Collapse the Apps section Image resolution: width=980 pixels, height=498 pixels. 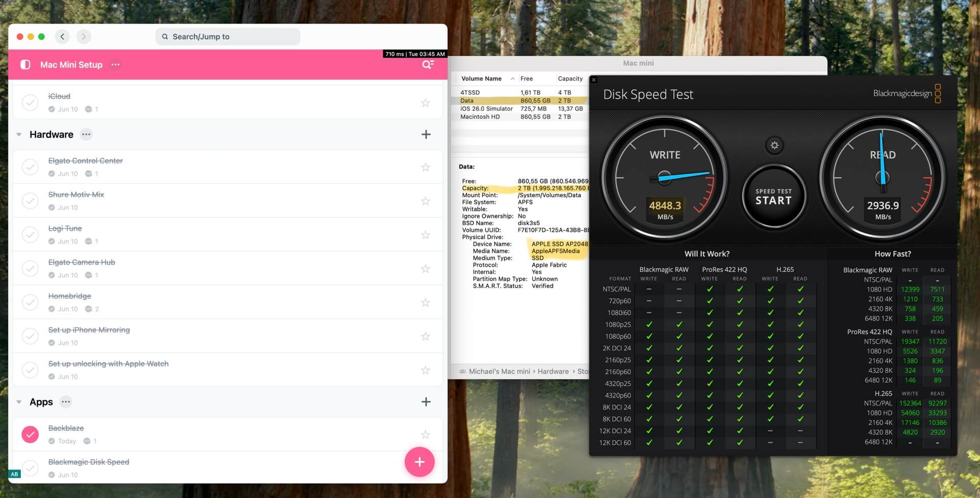pos(19,402)
